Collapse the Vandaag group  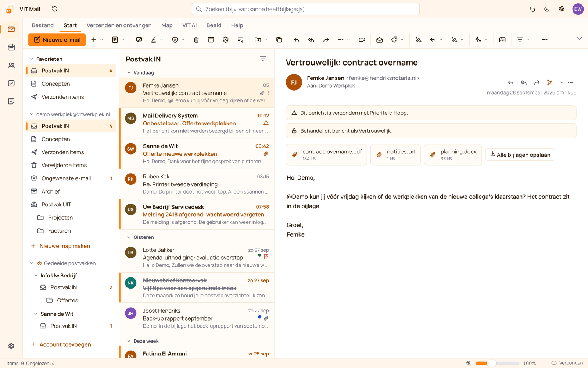(x=129, y=73)
